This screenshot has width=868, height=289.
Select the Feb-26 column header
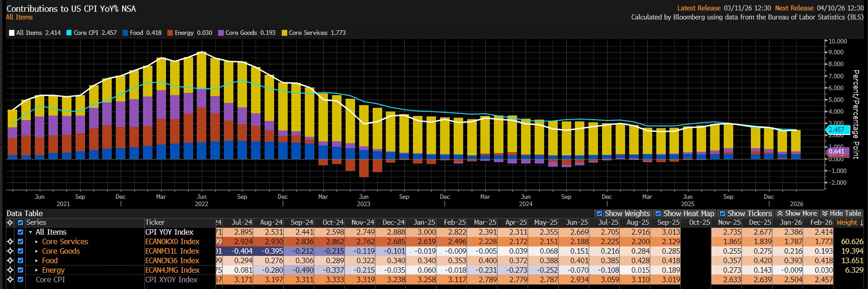[821, 222]
